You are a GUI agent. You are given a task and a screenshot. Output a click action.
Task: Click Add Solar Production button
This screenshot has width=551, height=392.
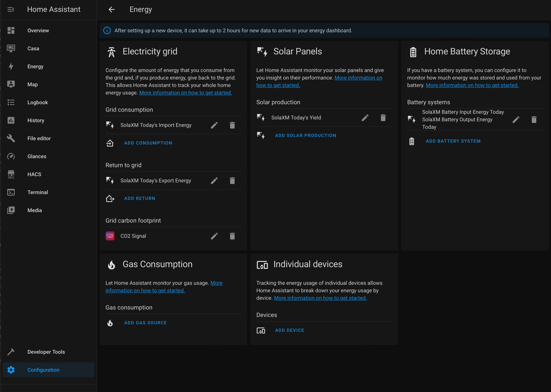[x=306, y=135]
